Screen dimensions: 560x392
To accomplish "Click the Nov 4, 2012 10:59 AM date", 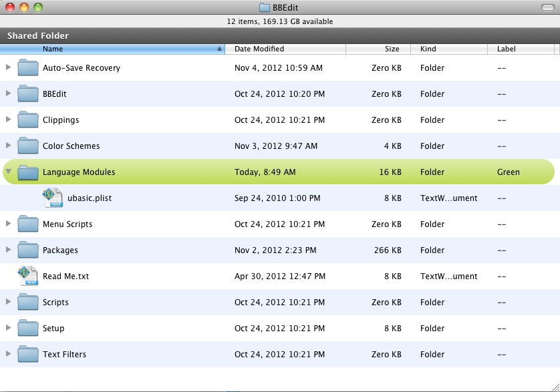I will (x=278, y=68).
